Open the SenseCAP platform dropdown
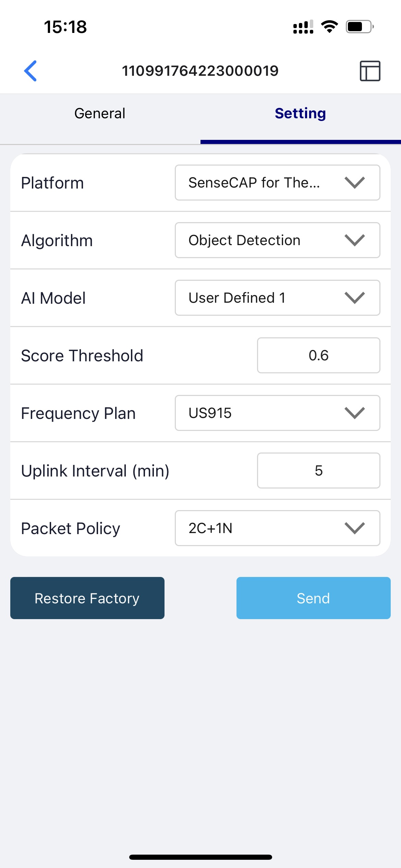Image resolution: width=401 pixels, height=868 pixels. [x=277, y=183]
